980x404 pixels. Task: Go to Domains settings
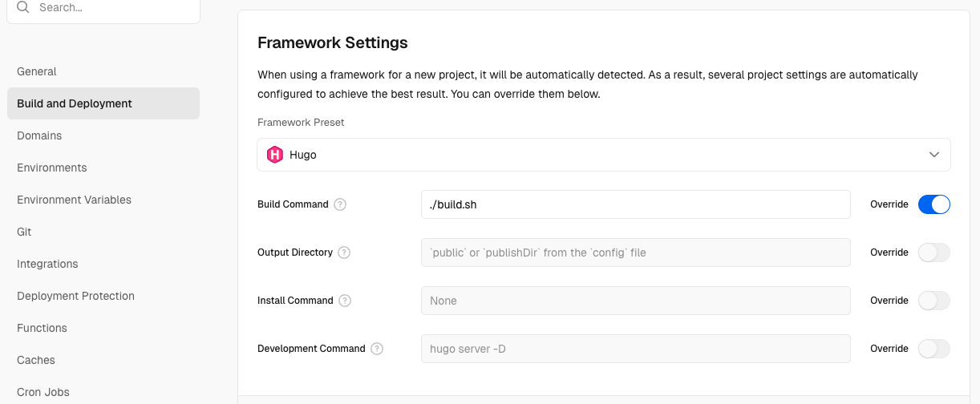(39, 135)
